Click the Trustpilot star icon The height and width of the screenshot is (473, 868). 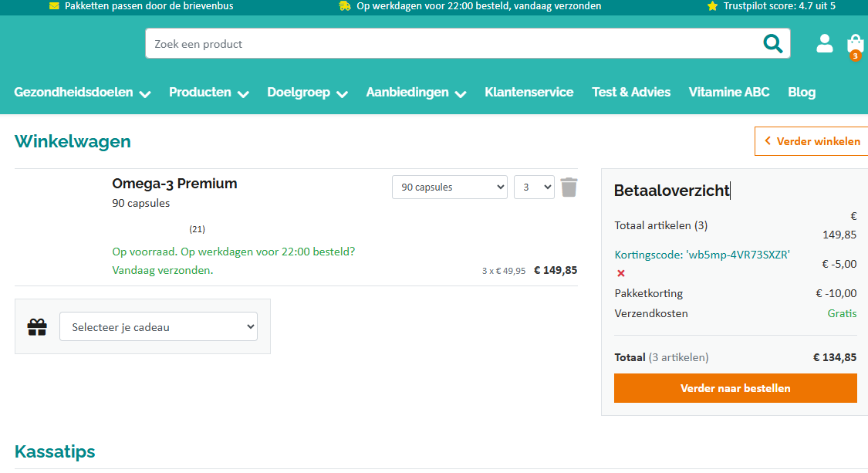pos(712,6)
